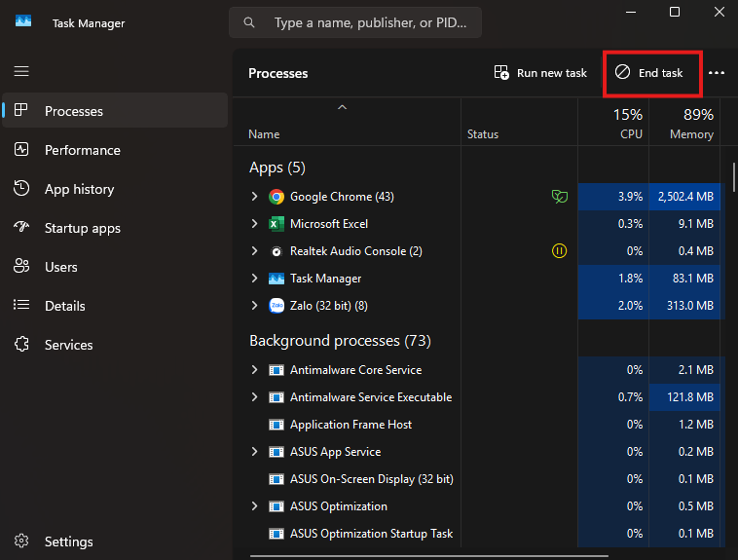
Task: Expand the Google Chrome (43) process group
Action: 255,197
